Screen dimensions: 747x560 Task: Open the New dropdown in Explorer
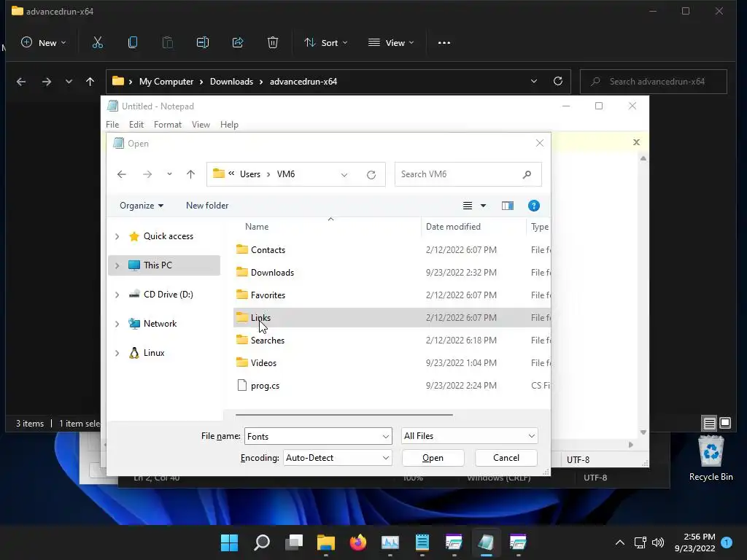click(44, 43)
